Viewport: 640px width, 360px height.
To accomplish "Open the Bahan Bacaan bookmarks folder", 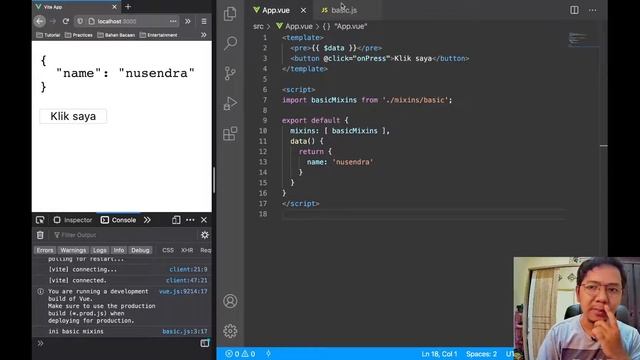I will coord(116,35).
